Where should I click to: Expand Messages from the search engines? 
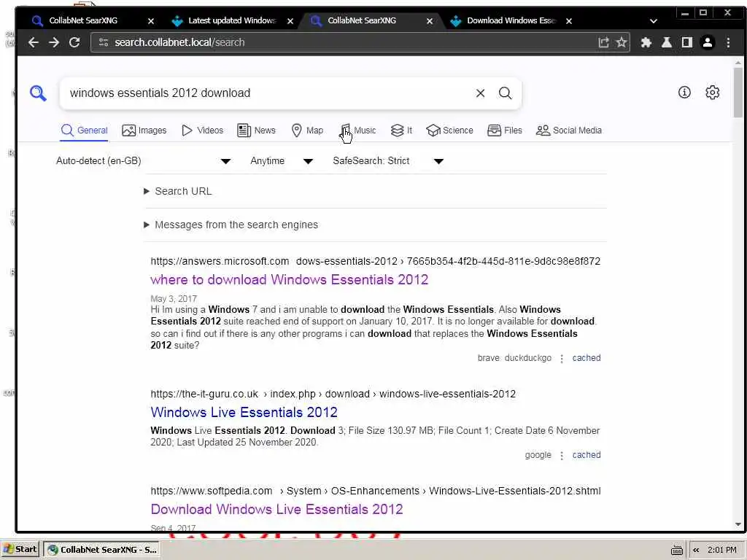pyautogui.click(x=231, y=225)
